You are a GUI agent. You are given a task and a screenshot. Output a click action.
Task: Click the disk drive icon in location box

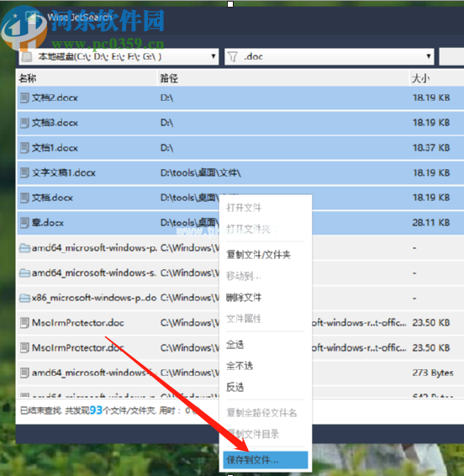pyautogui.click(x=27, y=56)
